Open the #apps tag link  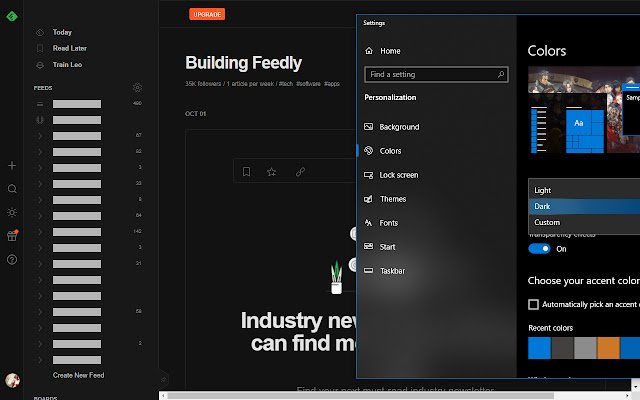[x=331, y=84]
